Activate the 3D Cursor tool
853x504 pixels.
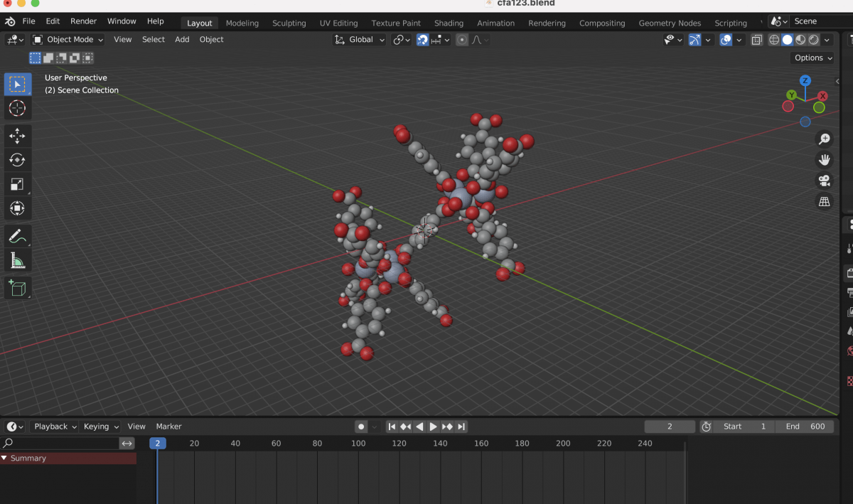pyautogui.click(x=18, y=108)
